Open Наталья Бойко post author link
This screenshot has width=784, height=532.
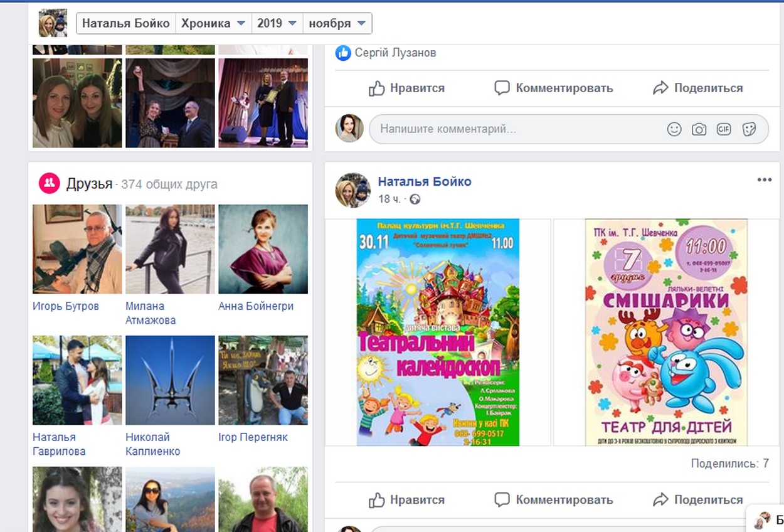click(x=425, y=182)
